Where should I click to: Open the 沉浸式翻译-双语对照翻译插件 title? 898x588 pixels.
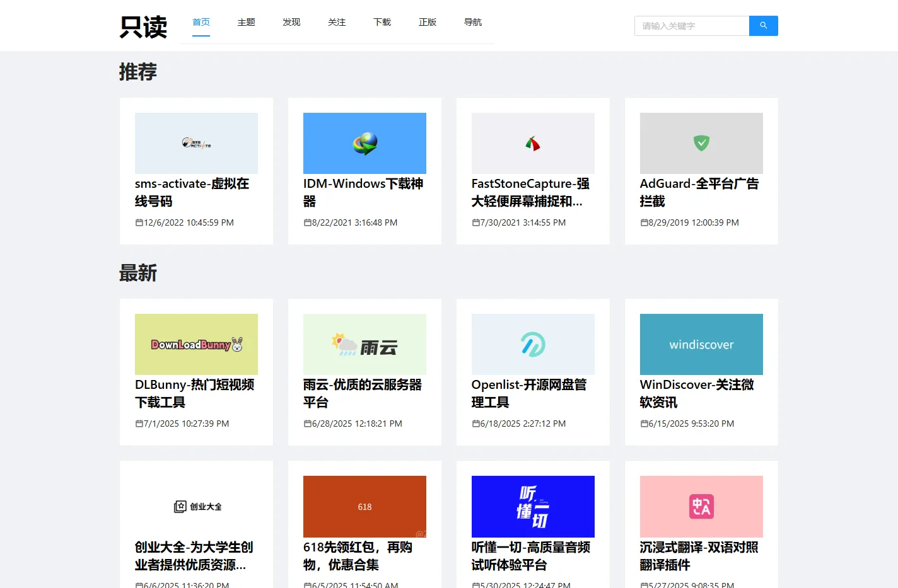click(699, 556)
